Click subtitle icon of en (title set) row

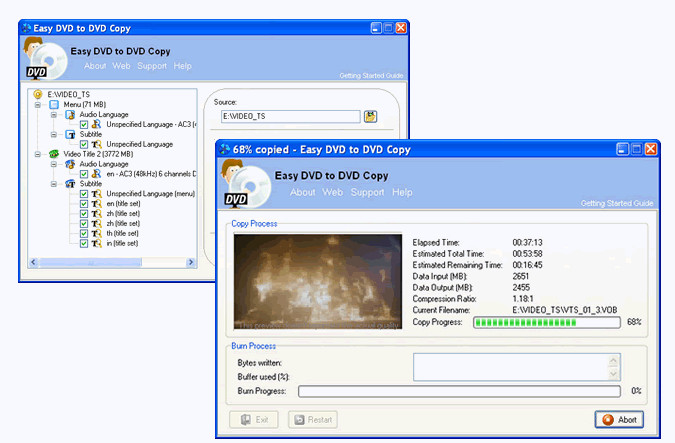pos(96,204)
